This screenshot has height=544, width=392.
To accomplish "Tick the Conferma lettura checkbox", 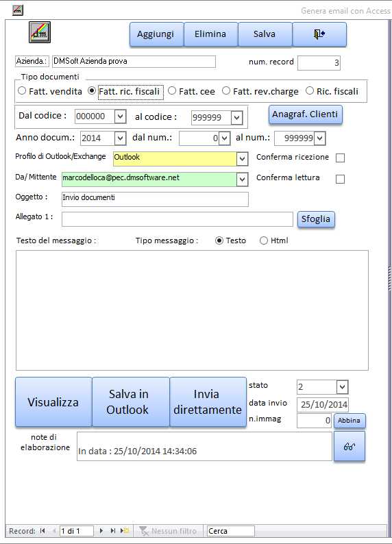I will [x=341, y=179].
